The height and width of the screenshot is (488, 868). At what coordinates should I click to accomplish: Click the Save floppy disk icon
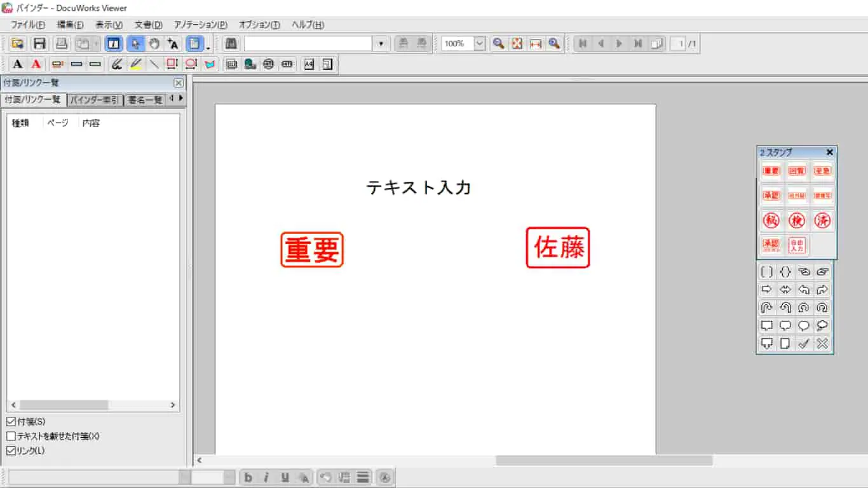coord(39,44)
